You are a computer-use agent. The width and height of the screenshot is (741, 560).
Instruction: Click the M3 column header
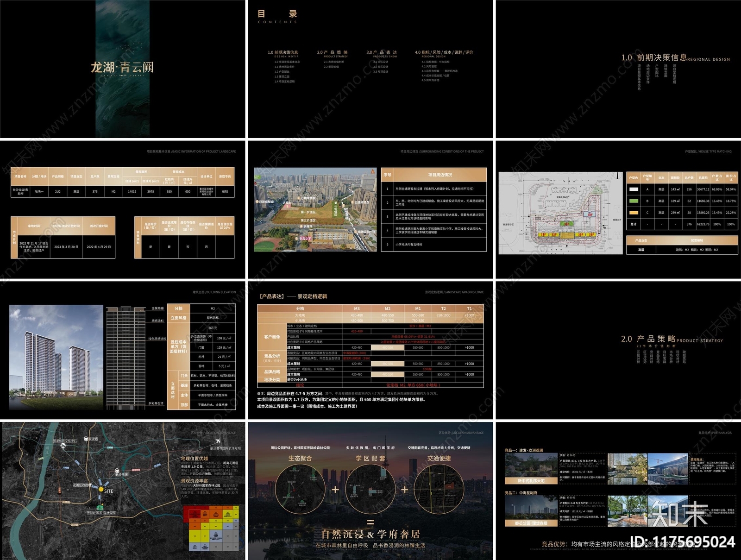pos(357,308)
